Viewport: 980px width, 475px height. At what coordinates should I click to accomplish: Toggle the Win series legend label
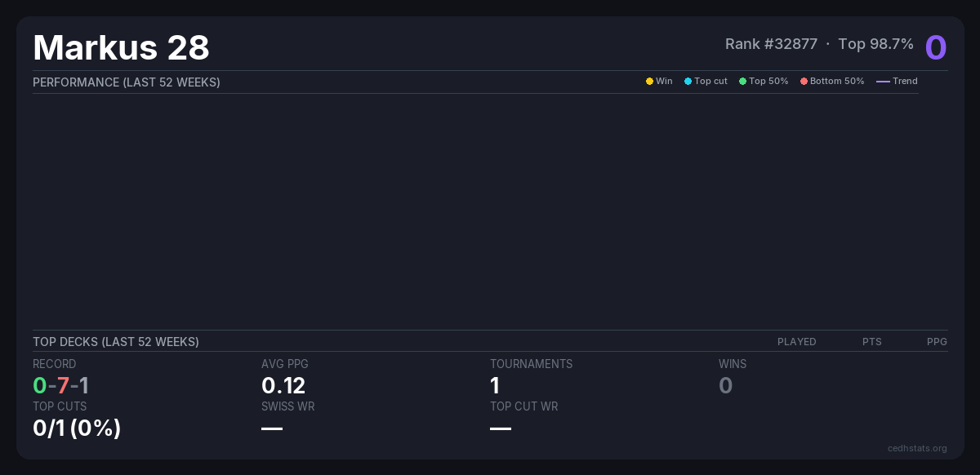(x=664, y=82)
